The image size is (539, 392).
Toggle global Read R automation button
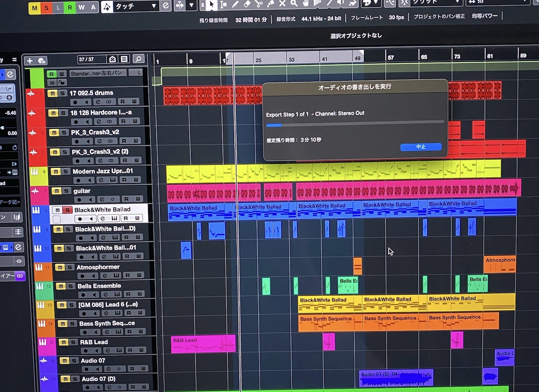[x=70, y=7]
